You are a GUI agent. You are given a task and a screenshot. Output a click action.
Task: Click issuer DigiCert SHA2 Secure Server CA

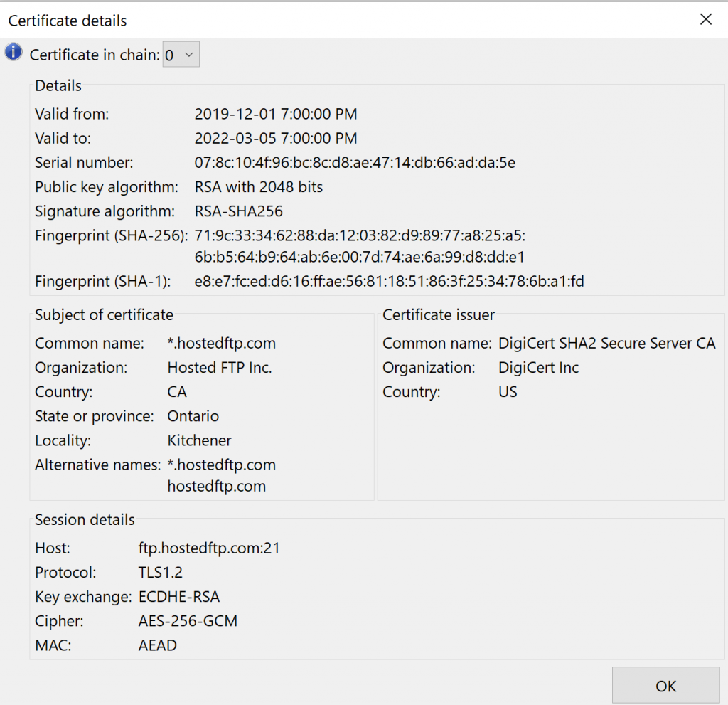point(607,344)
